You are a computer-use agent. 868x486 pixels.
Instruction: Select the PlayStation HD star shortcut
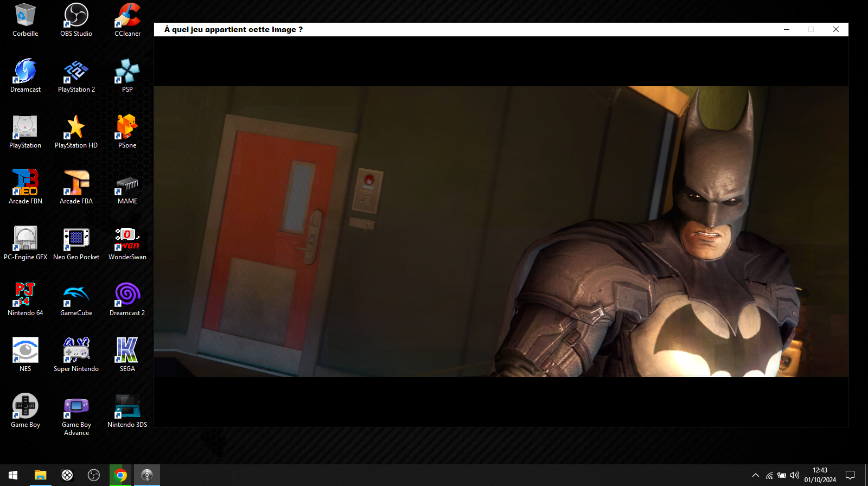76,132
